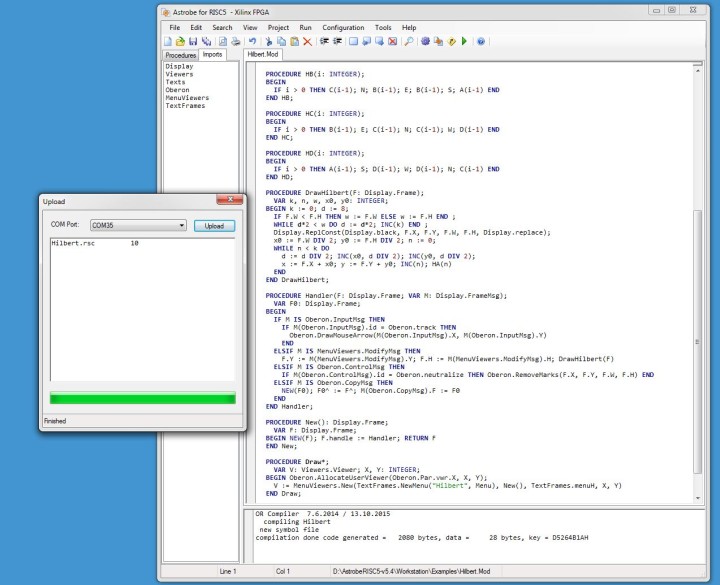Select Oberon in imports list
Viewport: 720px width, 585px height.
pyautogui.click(x=177, y=90)
